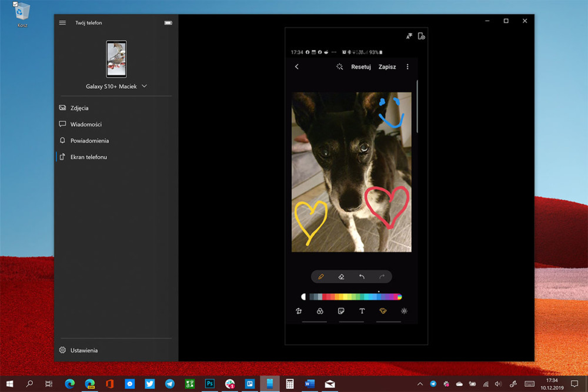This screenshot has height=392, width=588.
Task: Open Word from the taskbar
Action: tap(309, 384)
